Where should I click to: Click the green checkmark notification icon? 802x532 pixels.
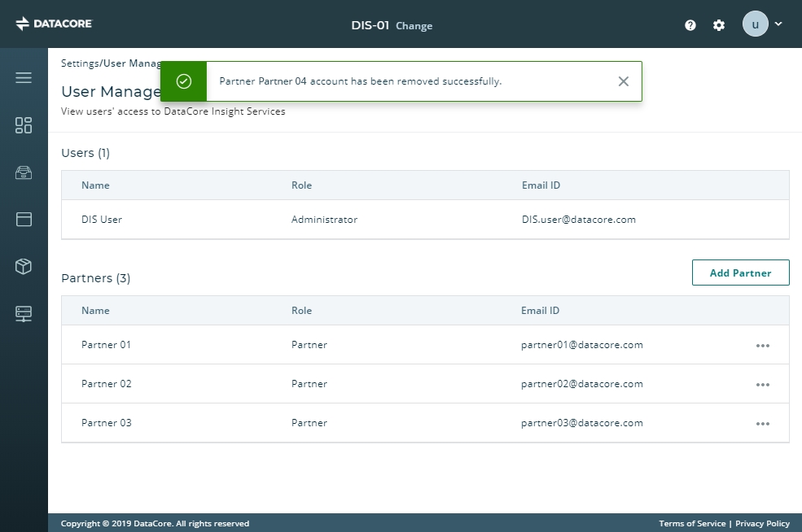pos(184,81)
